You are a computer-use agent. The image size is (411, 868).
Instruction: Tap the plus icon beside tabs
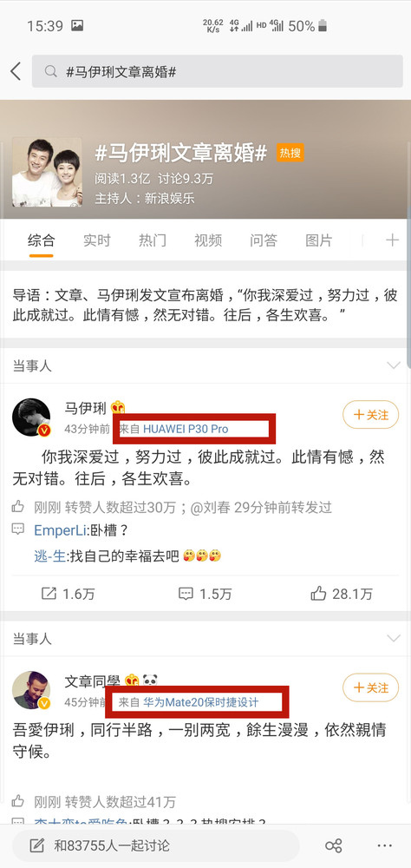tap(392, 240)
